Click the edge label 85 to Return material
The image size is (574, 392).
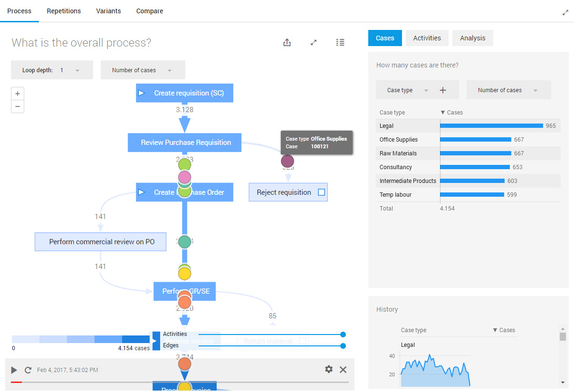272,316
